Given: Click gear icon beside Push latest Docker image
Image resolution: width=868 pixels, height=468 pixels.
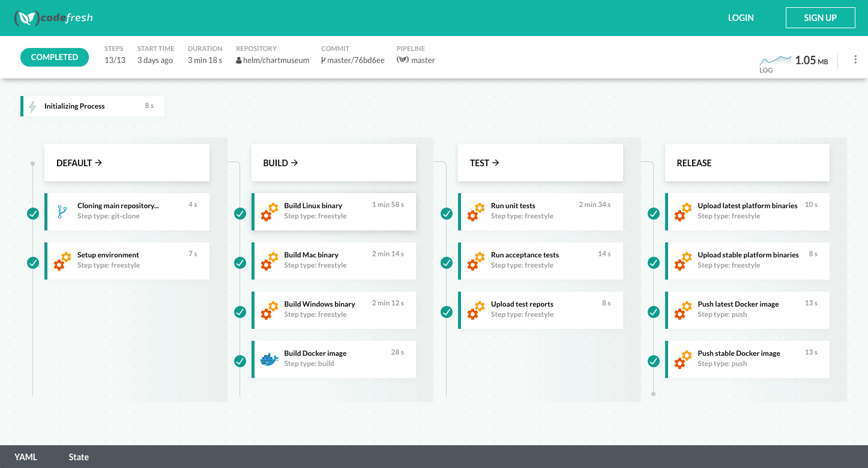Looking at the screenshot, I should (683, 310).
